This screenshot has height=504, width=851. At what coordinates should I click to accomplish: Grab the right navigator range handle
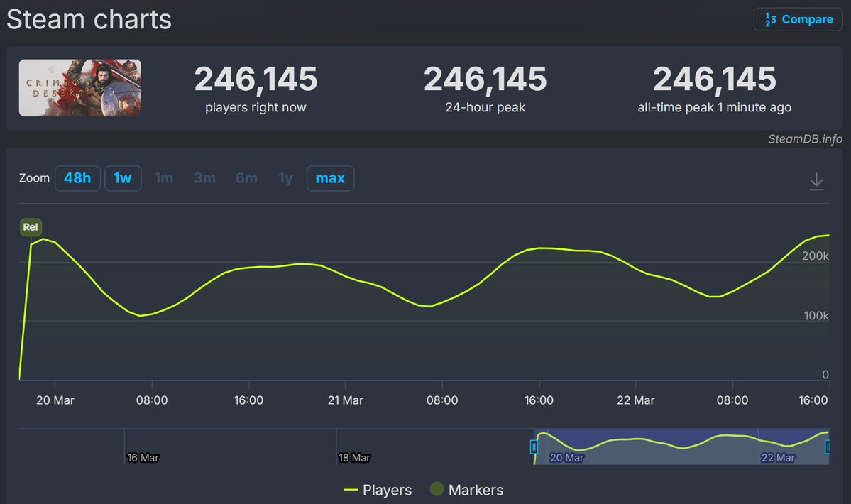point(827,447)
